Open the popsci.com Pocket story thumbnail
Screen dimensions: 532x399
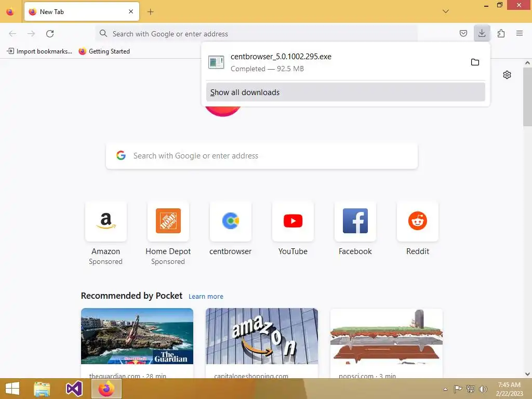coord(387,336)
